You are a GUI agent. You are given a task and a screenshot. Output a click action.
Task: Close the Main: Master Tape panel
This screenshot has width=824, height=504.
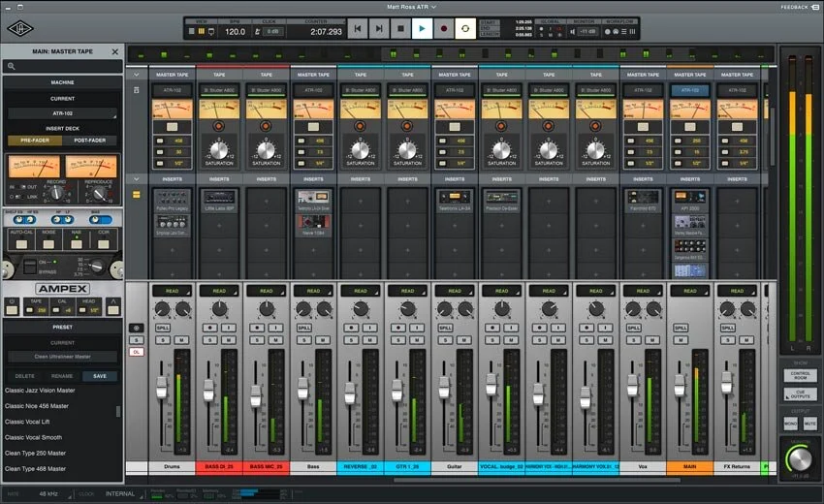click(115, 51)
